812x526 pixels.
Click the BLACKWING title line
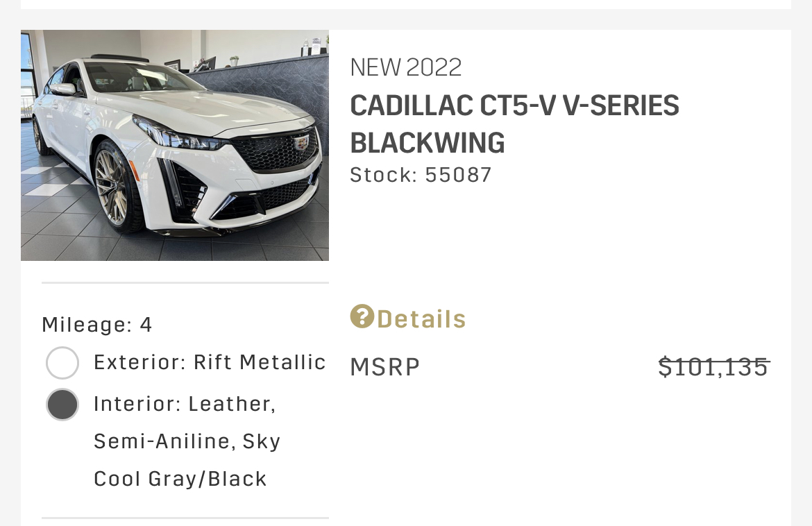[428, 143]
